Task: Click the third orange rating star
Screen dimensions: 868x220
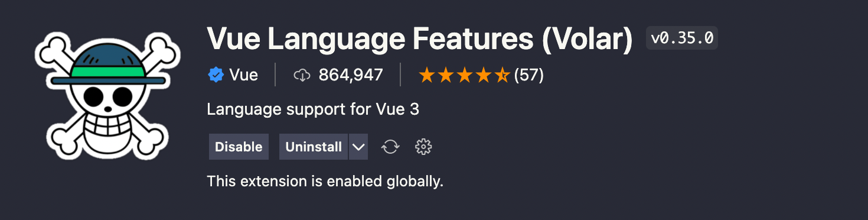Action: point(464,75)
